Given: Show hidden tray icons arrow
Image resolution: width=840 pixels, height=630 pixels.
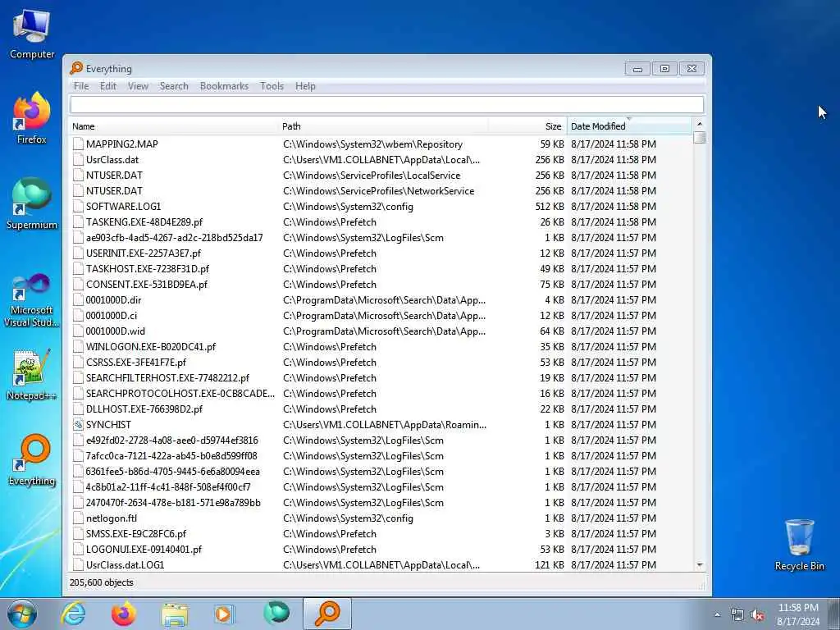Looking at the screenshot, I should pyautogui.click(x=717, y=615).
